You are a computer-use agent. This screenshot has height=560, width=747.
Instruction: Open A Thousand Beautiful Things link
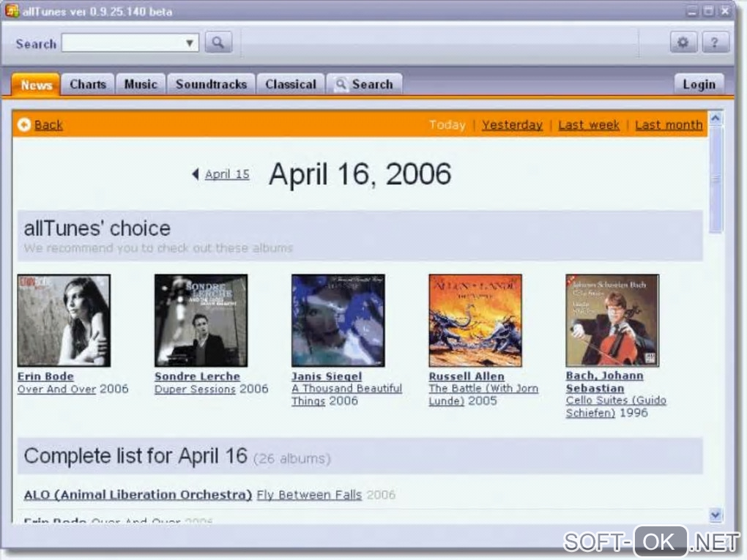click(347, 395)
